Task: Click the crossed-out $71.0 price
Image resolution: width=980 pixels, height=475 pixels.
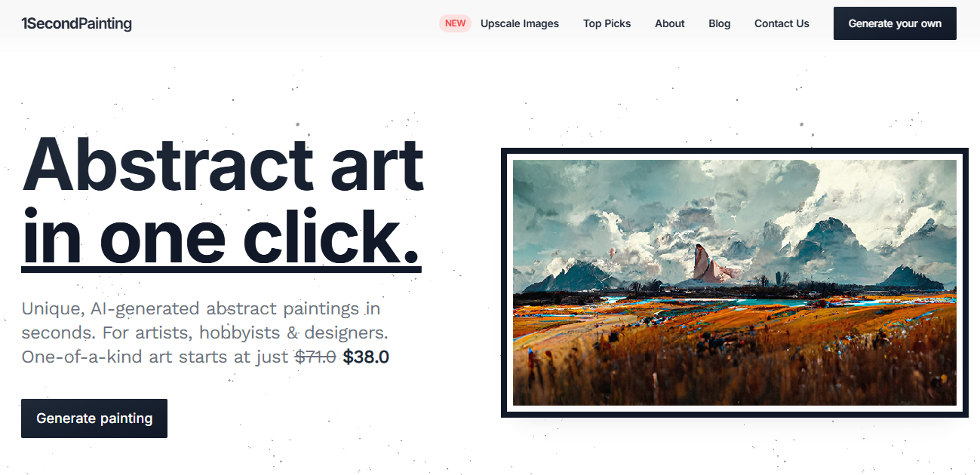Action: pyautogui.click(x=315, y=357)
